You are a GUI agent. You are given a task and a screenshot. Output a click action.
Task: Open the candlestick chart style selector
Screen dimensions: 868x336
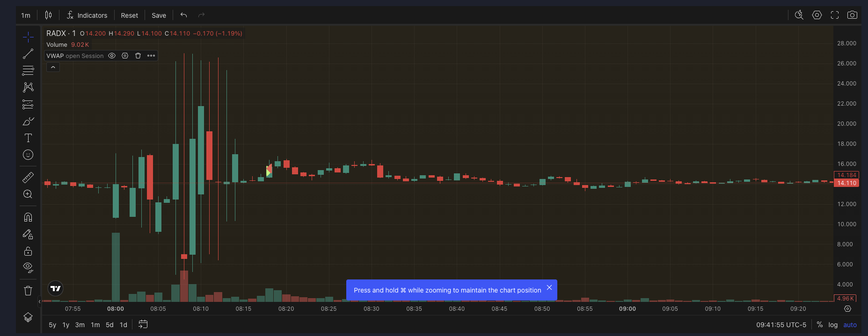(48, 15)
